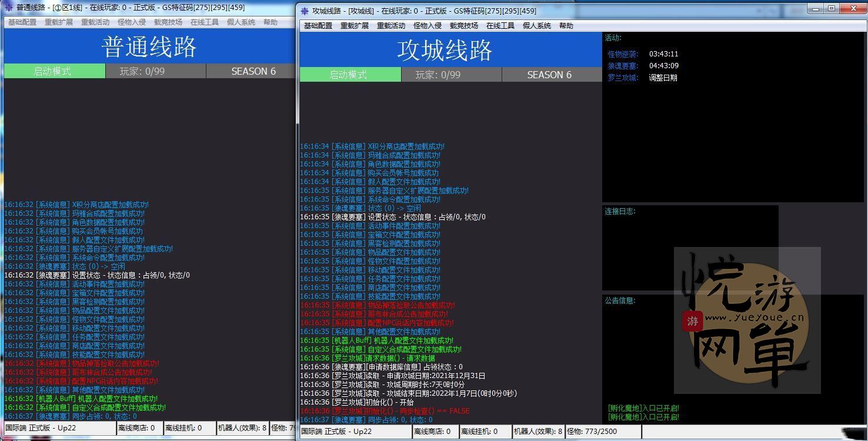Maximize the 攻城线路 window
Image resolution: width=868 pixels, height=441 pixels.
click(832, 8)
